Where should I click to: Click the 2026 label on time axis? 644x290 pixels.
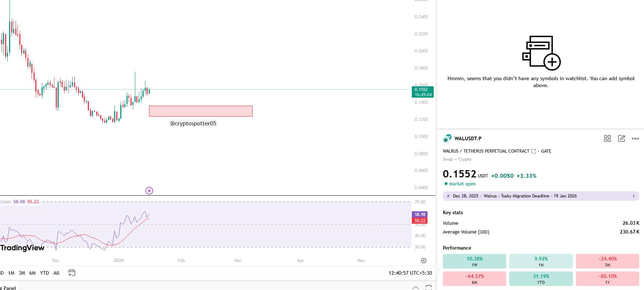[118, 260]
